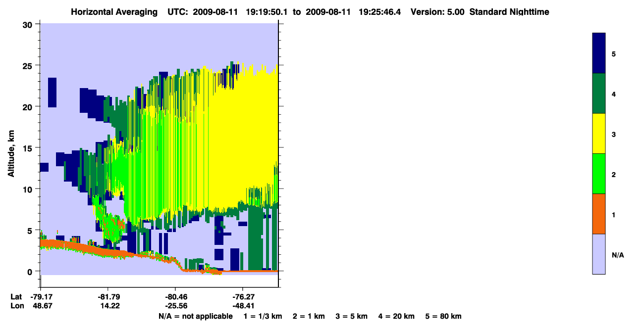Click latitude value '-80.46'
The height and width of the screenshot is (330, 644).
click(175, 297)
